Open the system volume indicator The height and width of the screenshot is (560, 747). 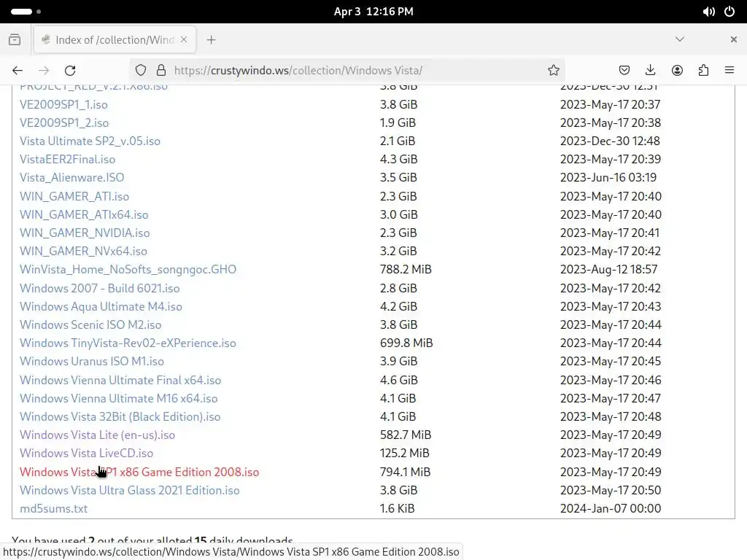(x=708, y=12)
